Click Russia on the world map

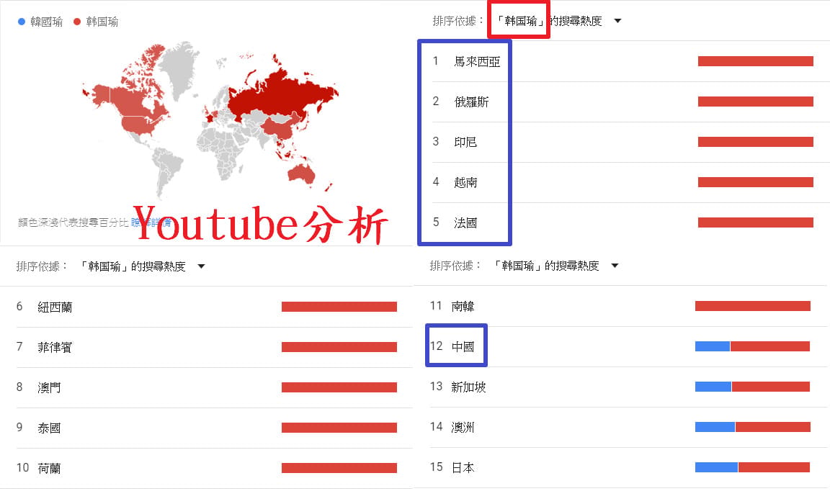(280, 95)
